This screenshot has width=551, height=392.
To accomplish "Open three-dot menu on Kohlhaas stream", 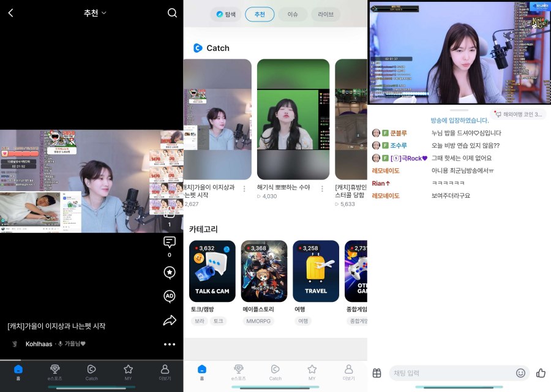I will pos(170,344).
